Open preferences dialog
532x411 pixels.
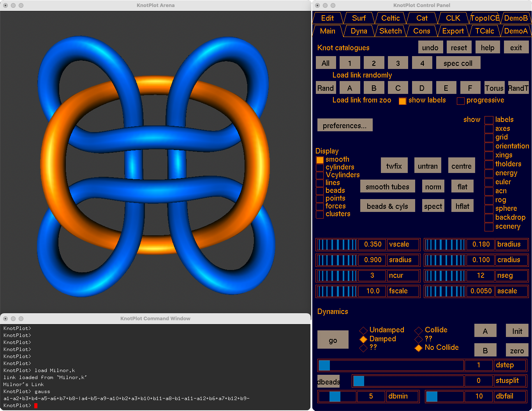[x=345, y=125]
